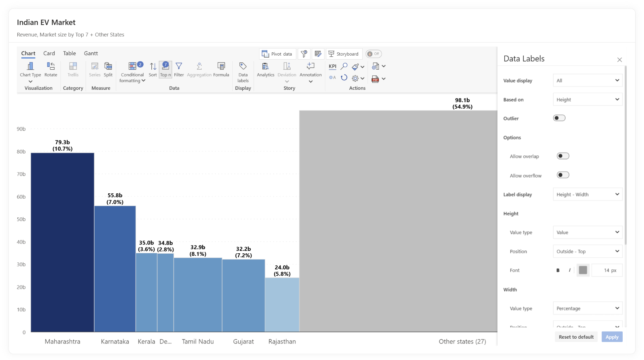This screenshot has width=644, height=360.
Task: Click the Split measure icon
Action: pyautogui.click(x=108, y=69)
